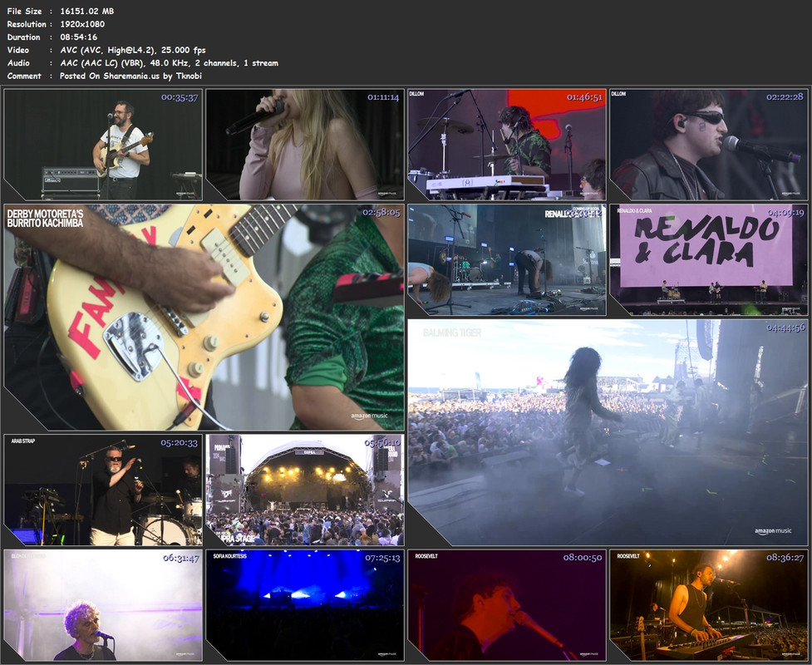Image resolution: width=812 pixels, height=665 pixels.
Task: Click the DERBY MOTORETA'S BURRITO KACHIMBA caption
Action: coord(45,218)
